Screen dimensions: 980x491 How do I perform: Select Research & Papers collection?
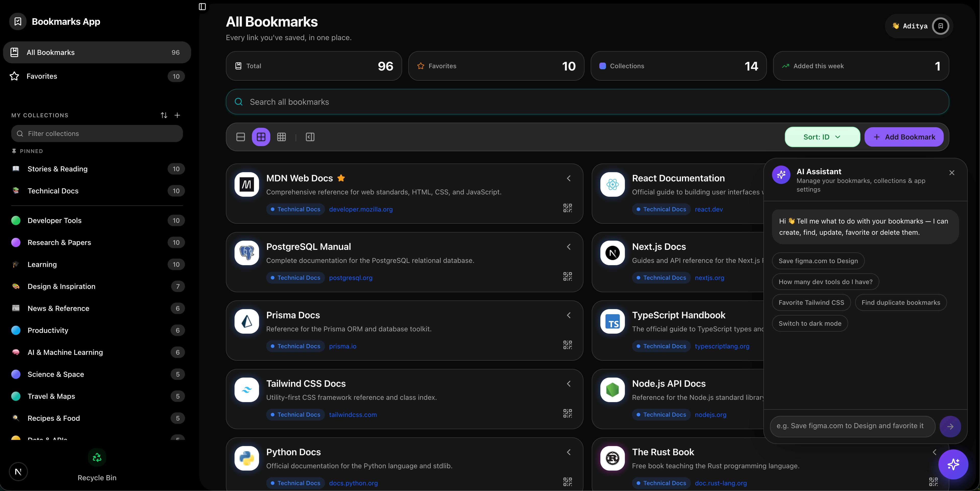(97, 243)
